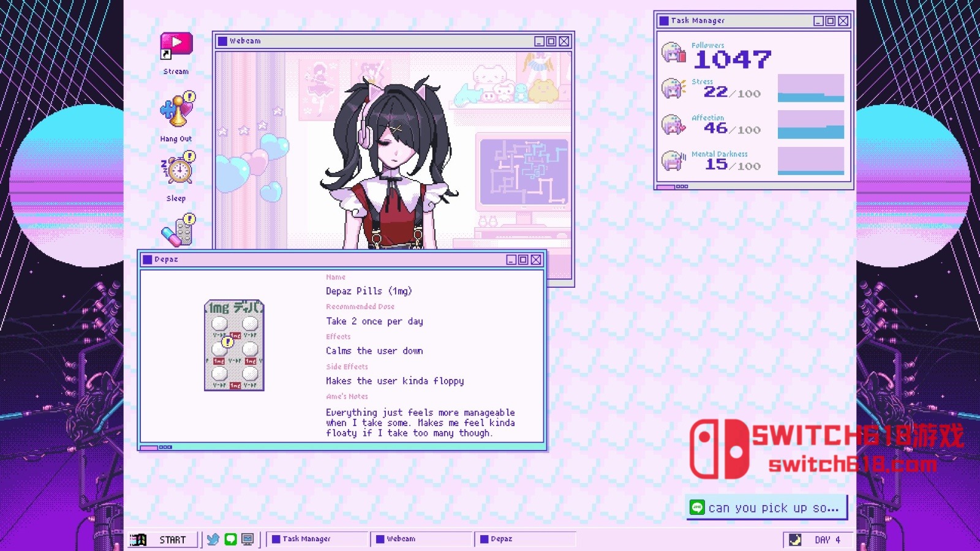The height and width of the screenshot is (551, 980).
Task: Open the Stream desktop shortcut
Action: click(176, 53)
